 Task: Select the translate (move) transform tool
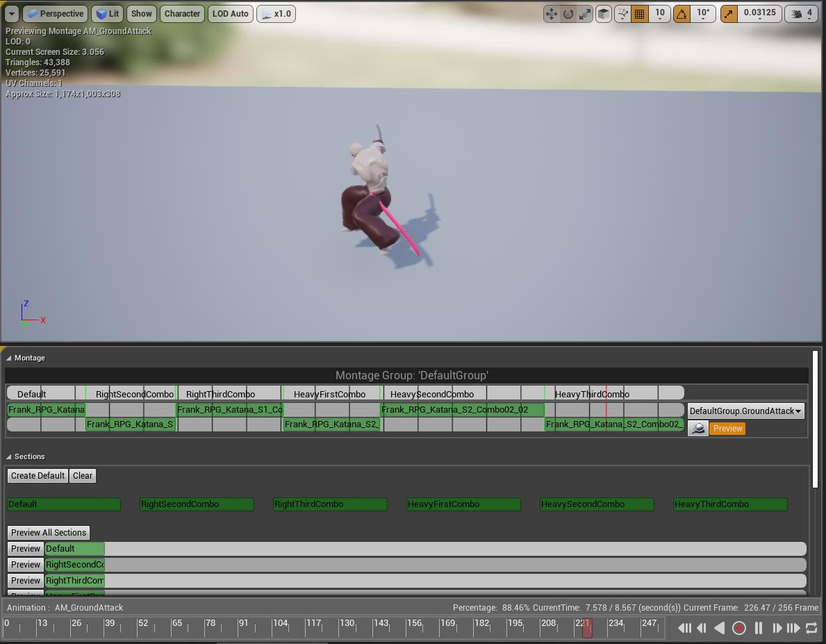[552, 14]
